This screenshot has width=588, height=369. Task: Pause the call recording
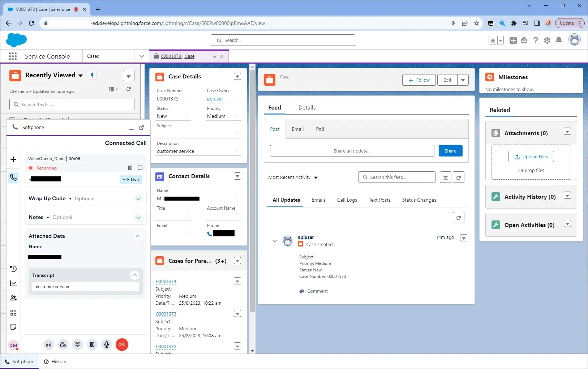click(x=130, y=168)
